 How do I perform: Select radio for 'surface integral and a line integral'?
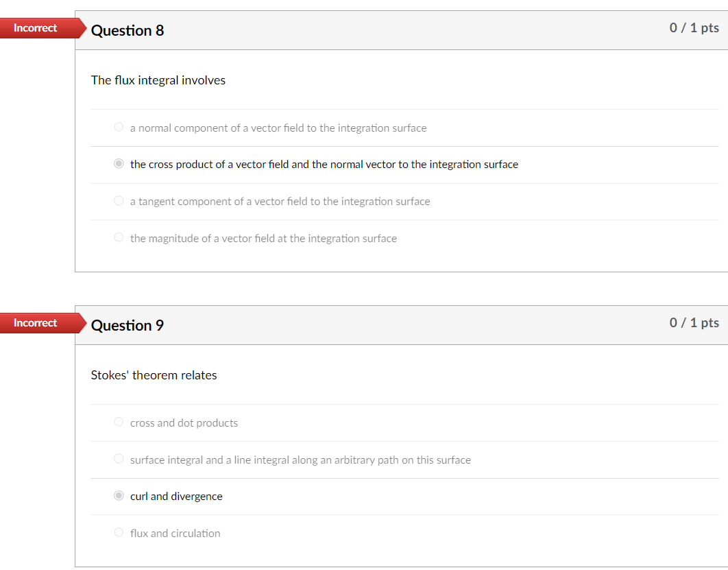119,458
